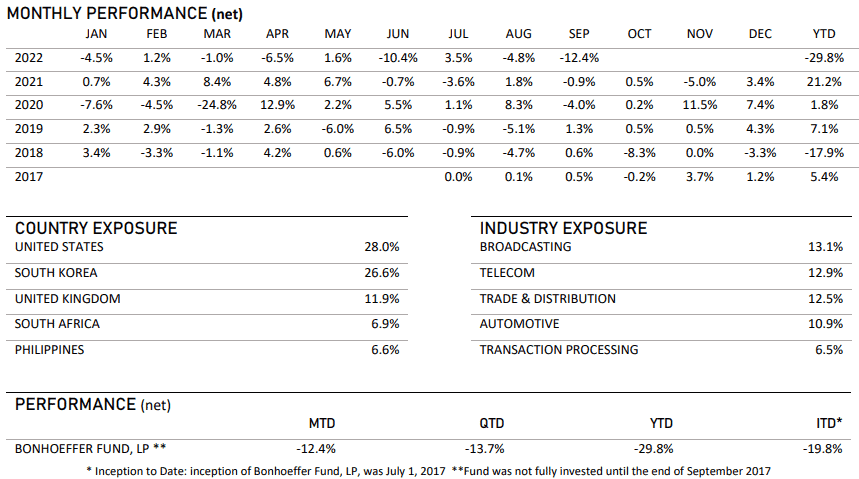Screen dimensions: 859x479
Task: Click the COUNTRY EXPOSURE heading
Action: (96, 228)
